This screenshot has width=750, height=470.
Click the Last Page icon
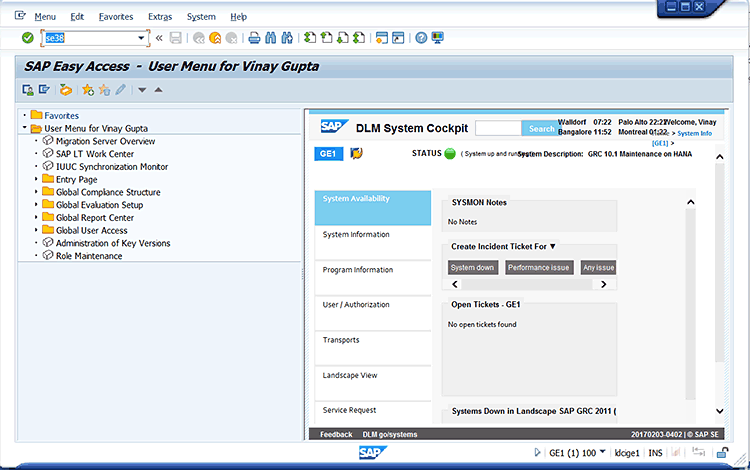point(359,38)
